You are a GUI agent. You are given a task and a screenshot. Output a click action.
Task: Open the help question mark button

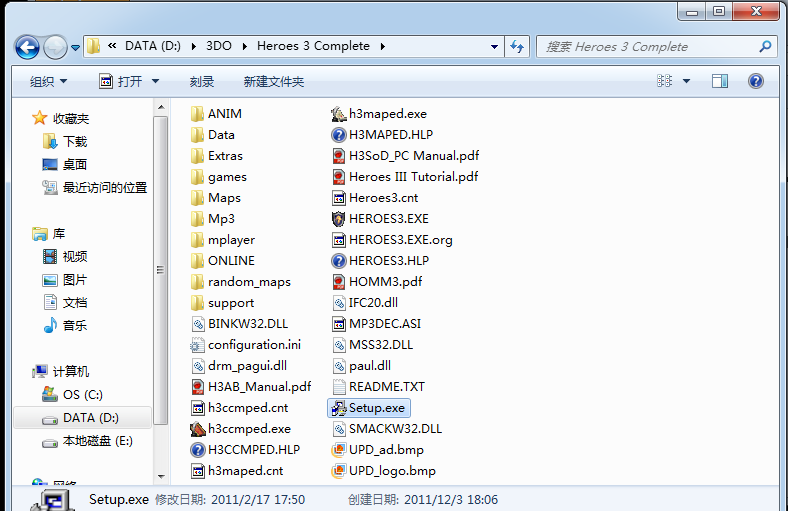(756, 81)
